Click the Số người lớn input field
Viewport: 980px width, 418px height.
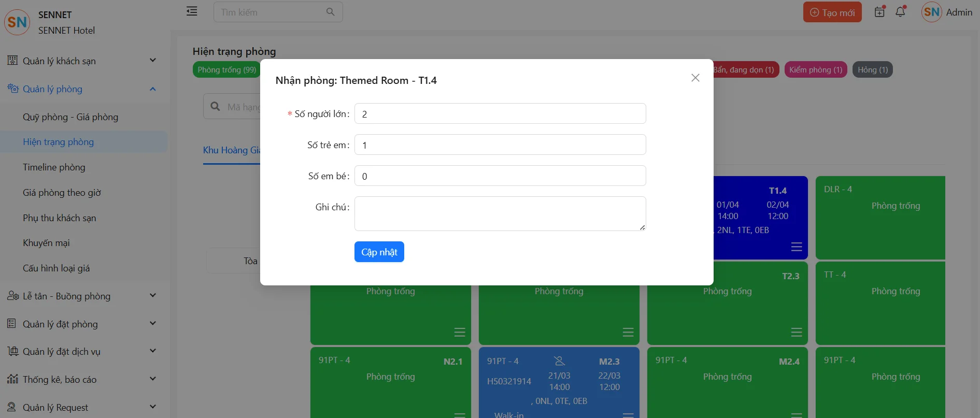tap(500, 114)
